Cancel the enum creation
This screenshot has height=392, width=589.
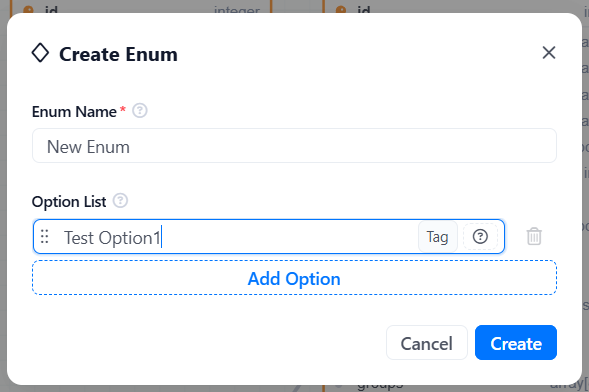[x=427, y=343]
